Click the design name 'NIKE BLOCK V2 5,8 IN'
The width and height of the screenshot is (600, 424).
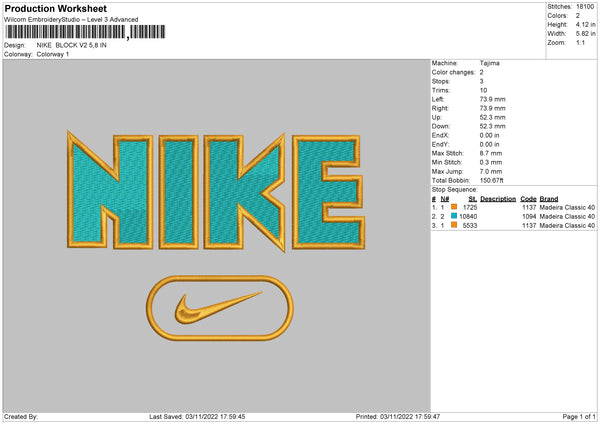(72, 45)
